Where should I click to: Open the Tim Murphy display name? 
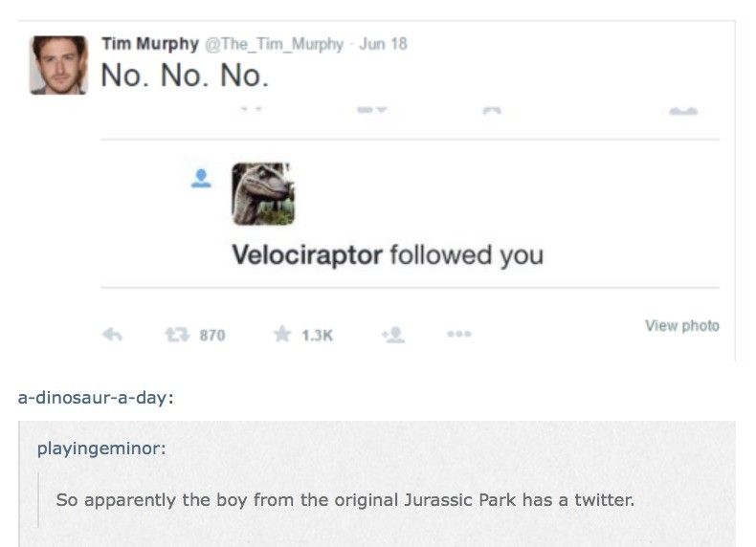point(150,44)
